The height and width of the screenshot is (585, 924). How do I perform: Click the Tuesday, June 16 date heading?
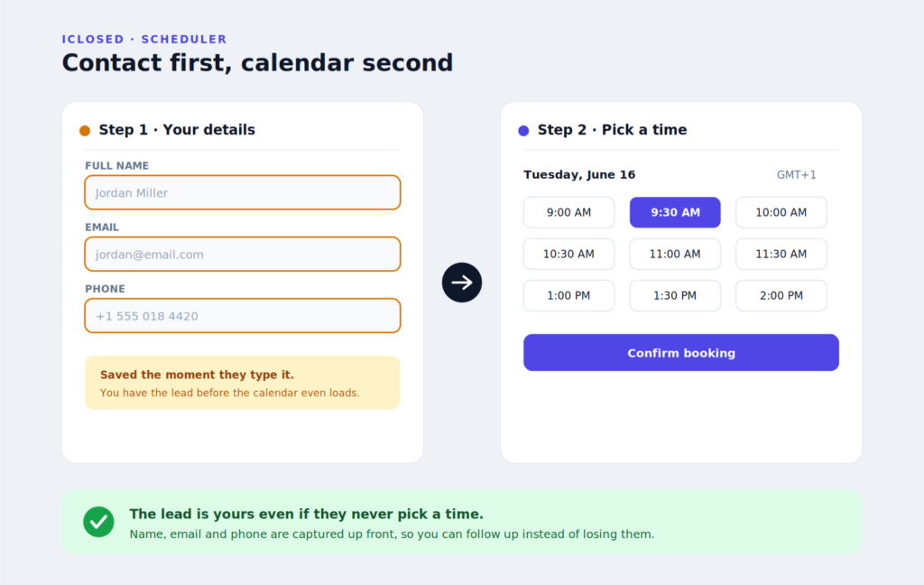[579, 174]
